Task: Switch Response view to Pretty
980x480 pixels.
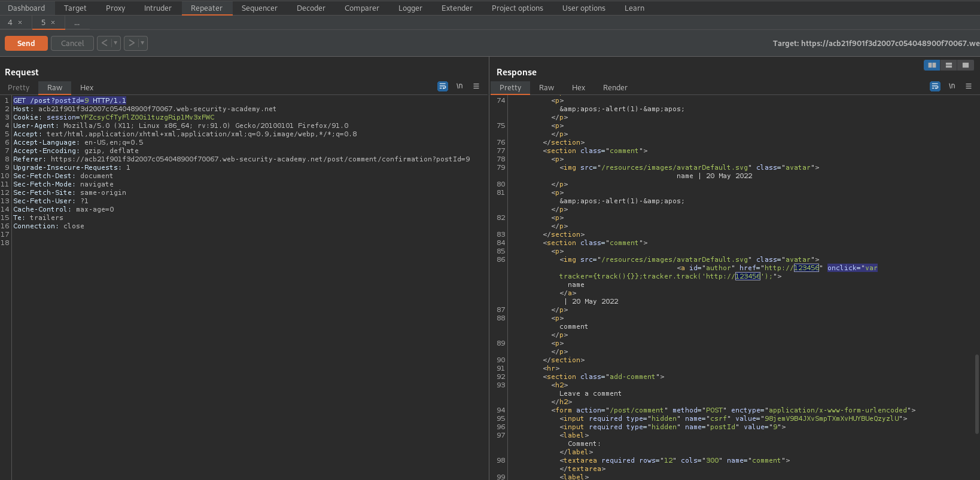Action: 510,87
